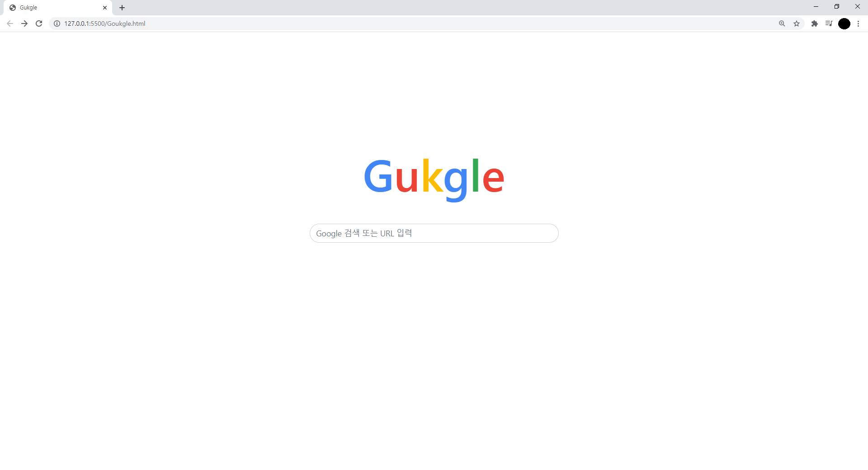Open the Chrome three-dot menu
This screenshot has width=868, height=470.
859,23
